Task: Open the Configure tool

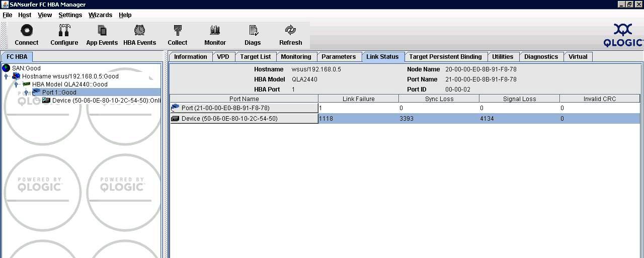Action: 64,35
